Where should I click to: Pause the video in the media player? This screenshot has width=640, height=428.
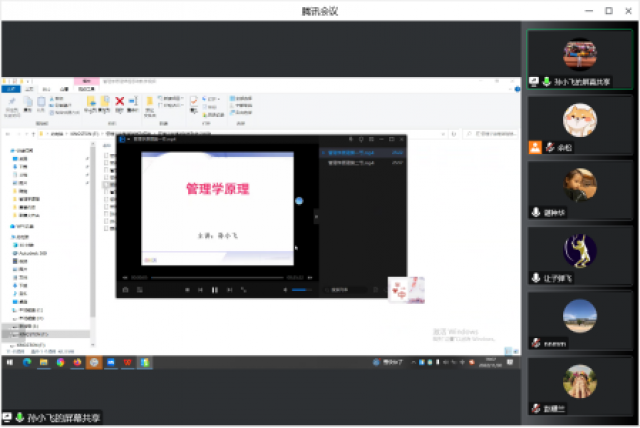tap(214, 290)
